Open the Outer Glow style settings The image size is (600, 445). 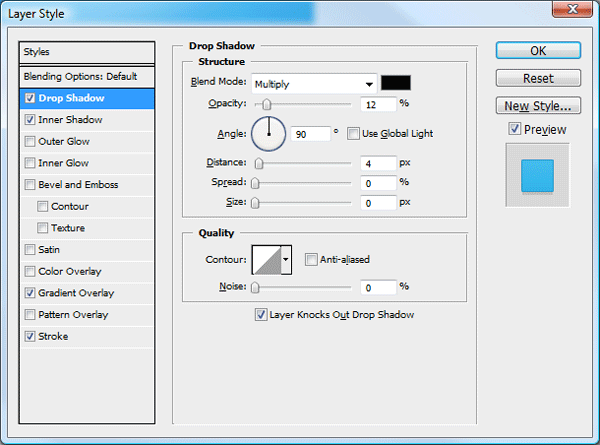pos(87,142)
